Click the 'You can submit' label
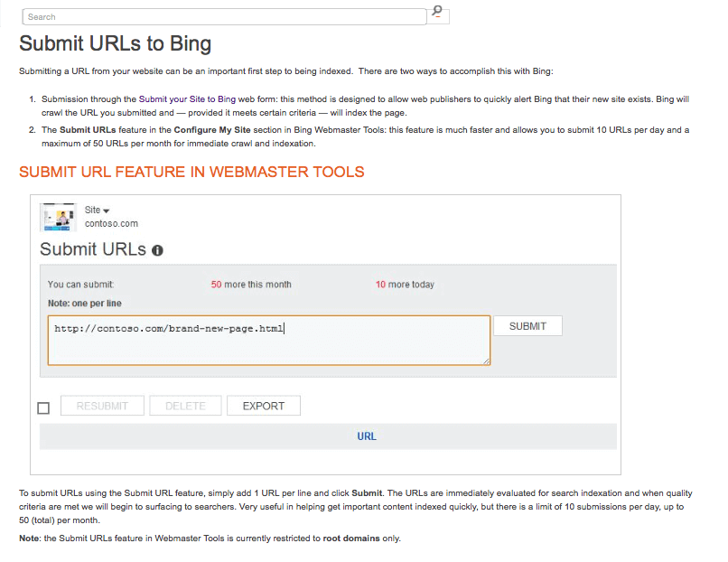Screen dimensions: 728x562 (80, 285)
